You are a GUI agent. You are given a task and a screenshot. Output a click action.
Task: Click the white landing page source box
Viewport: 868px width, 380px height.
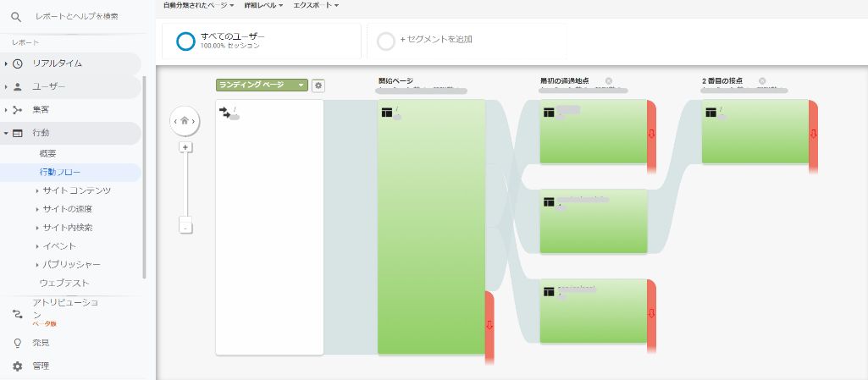(269, 228)
